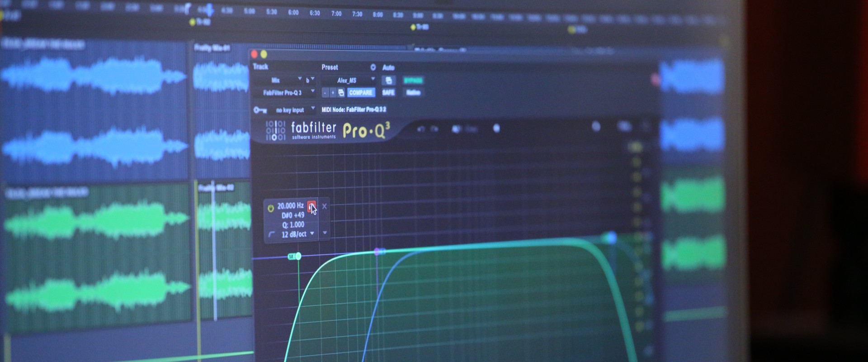Click the undo arrow in Pro-Q toolbar

pos(421,129)
